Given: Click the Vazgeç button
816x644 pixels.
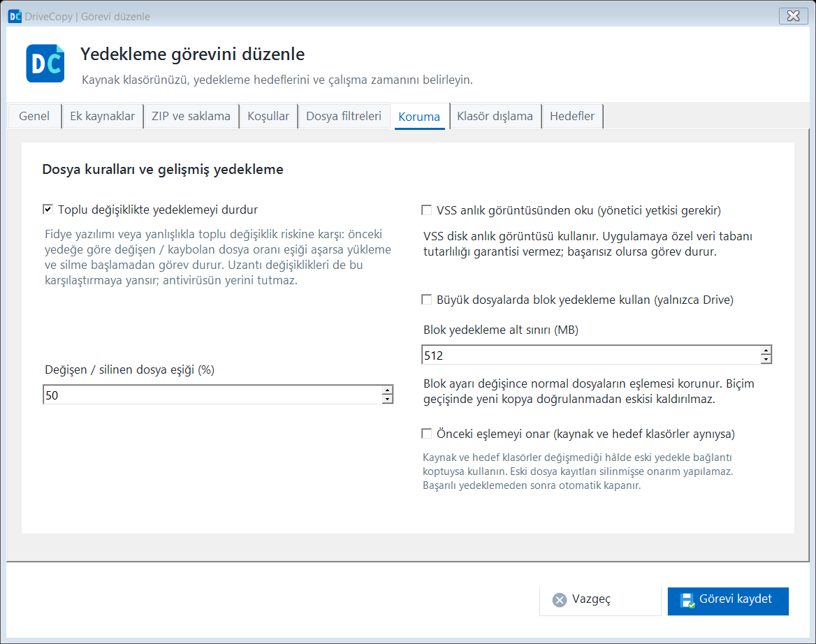Looking at the screenshot, I should coord(600,601).
